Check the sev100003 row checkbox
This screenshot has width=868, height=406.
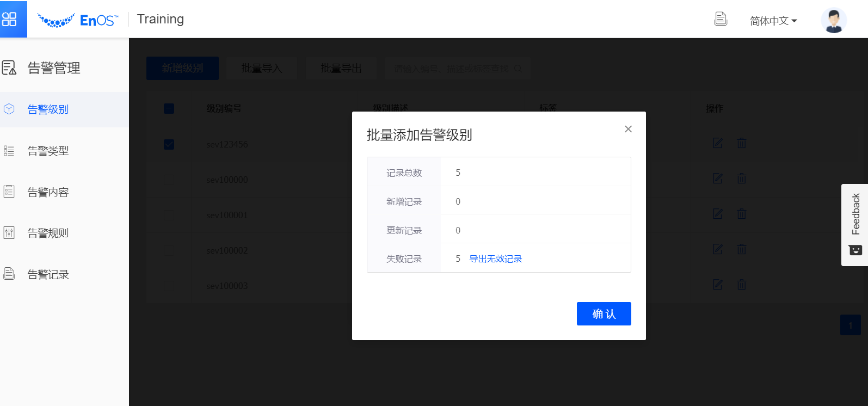169,286
